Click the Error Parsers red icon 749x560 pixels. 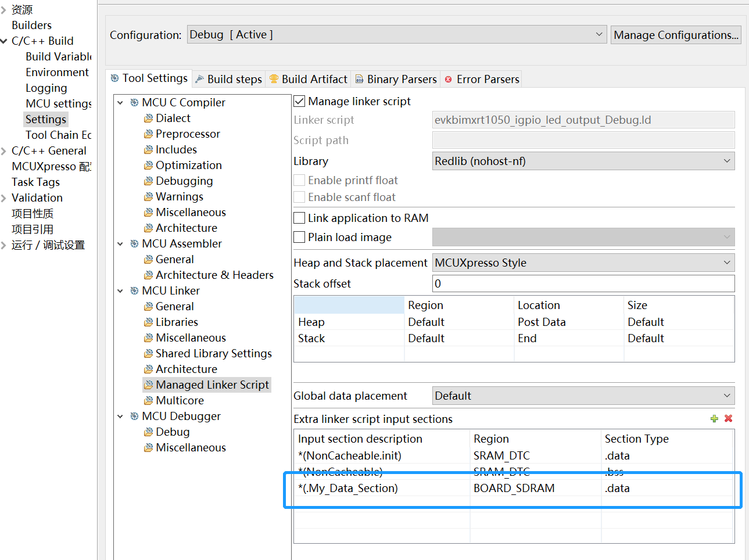448,79
